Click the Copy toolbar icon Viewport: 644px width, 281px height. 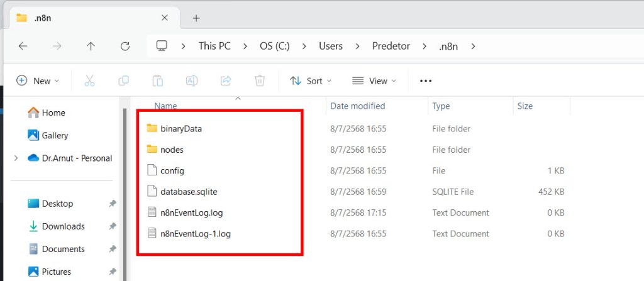[x=124, y=81]
